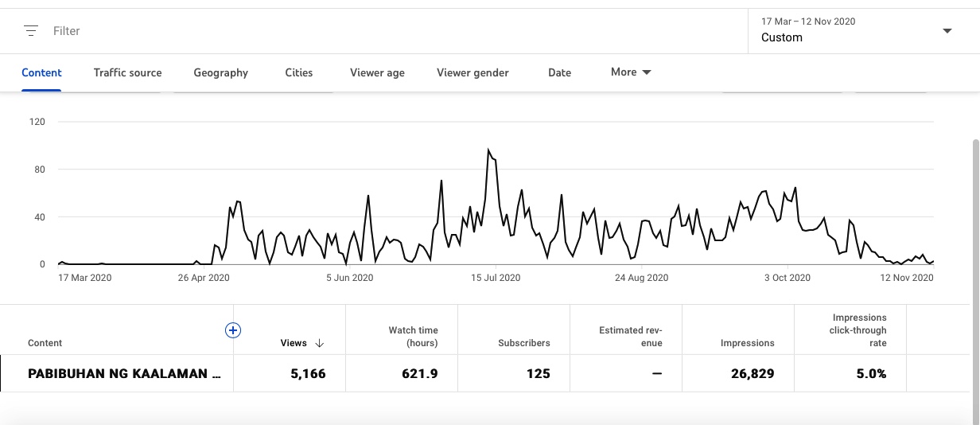
Task: Select the Viewer age tab
Action: pos(377,72)
